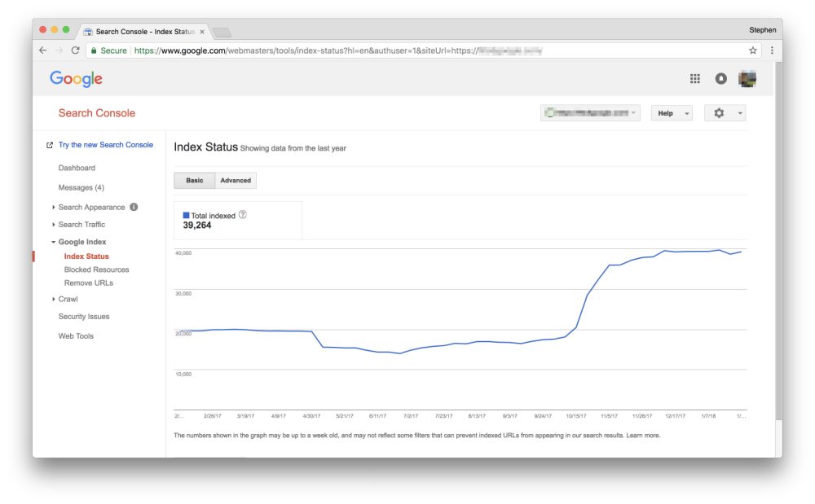Image resolution: width=815 pixels, height=504 pixels.
Task: Click the Google logo
Action: pyautogui.click(x=76, y=79)
